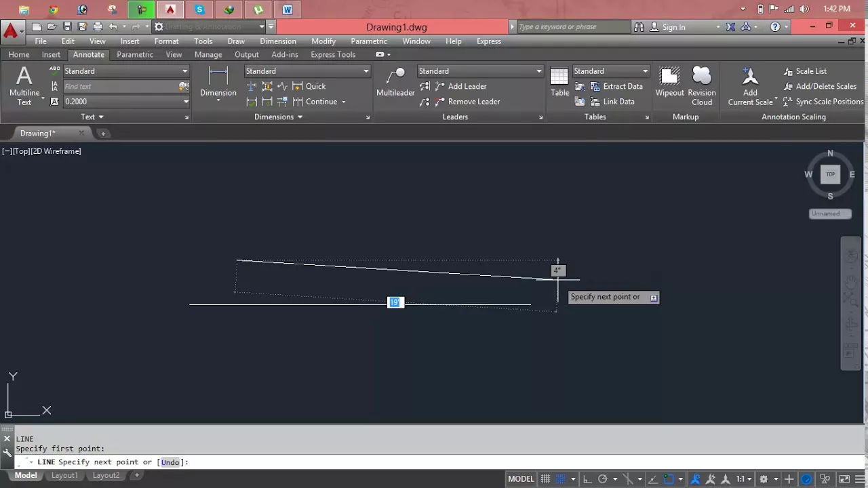Switch to the Parametric ribbon tab

coord(135,54)
